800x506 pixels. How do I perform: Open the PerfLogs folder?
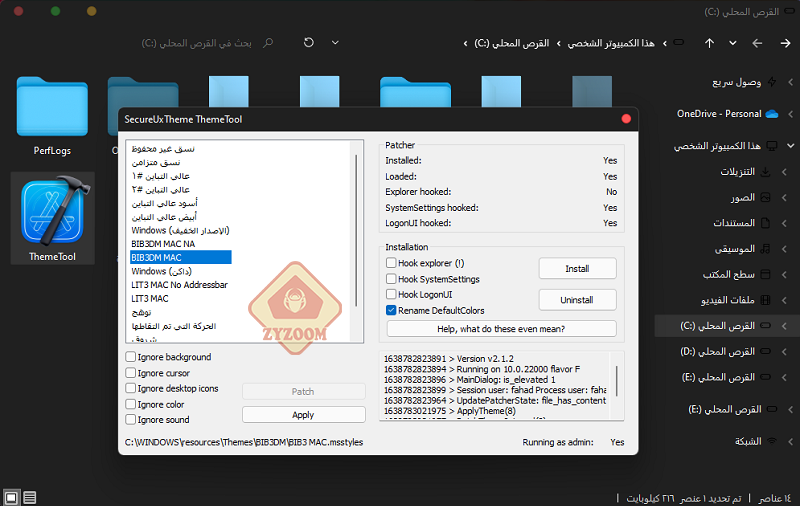click(52, 116)
